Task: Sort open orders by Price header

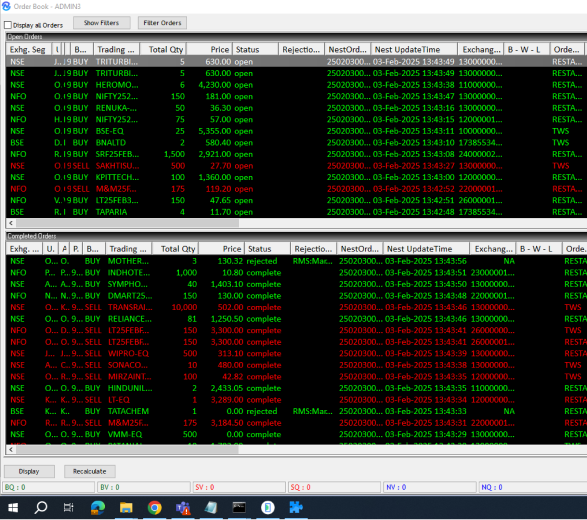Action: tap(209, 49)
